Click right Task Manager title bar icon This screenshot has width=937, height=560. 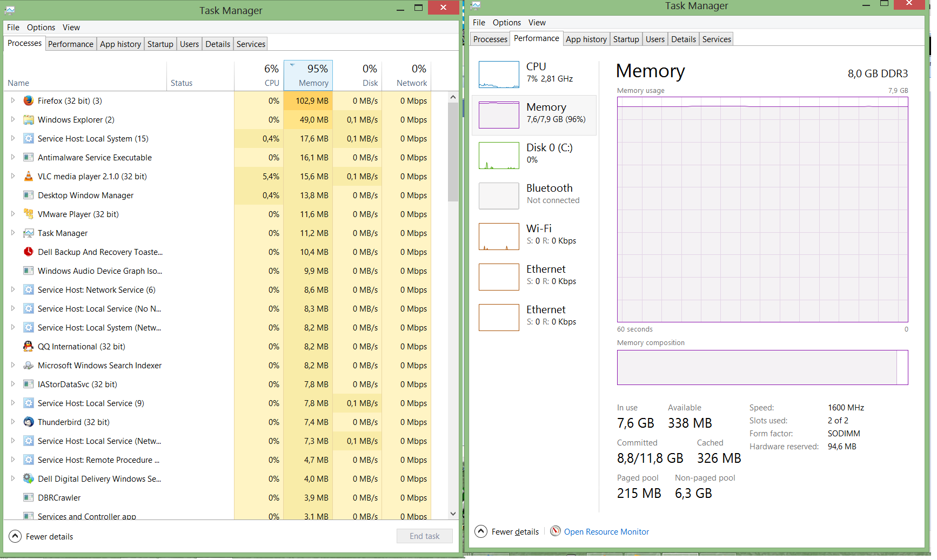pos(476,5)
